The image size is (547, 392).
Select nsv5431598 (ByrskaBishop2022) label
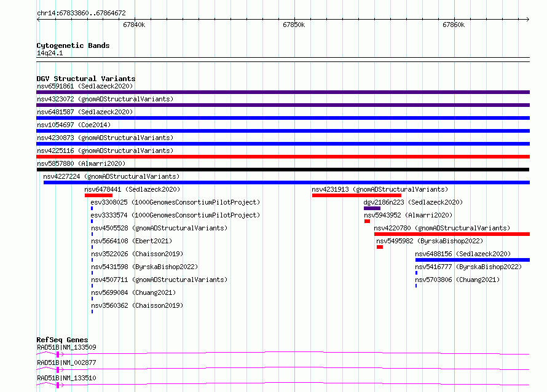point(144,267)
